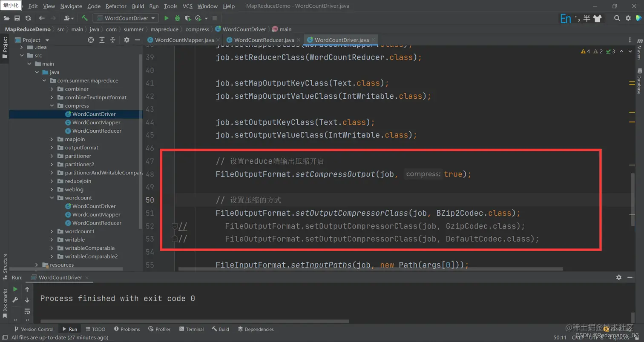Click the Select Opened File target icon
The image size is (644, 342).
point(91,40)
